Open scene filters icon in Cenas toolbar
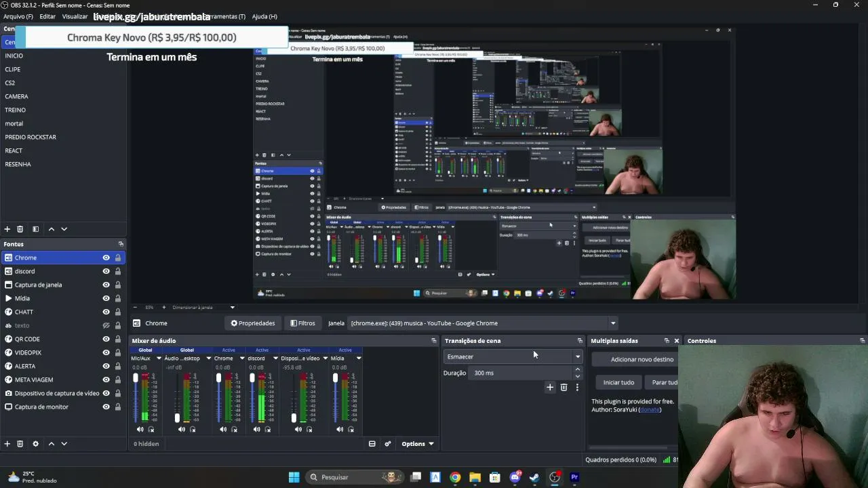The image size is (868, 488). tap(35, 229)
